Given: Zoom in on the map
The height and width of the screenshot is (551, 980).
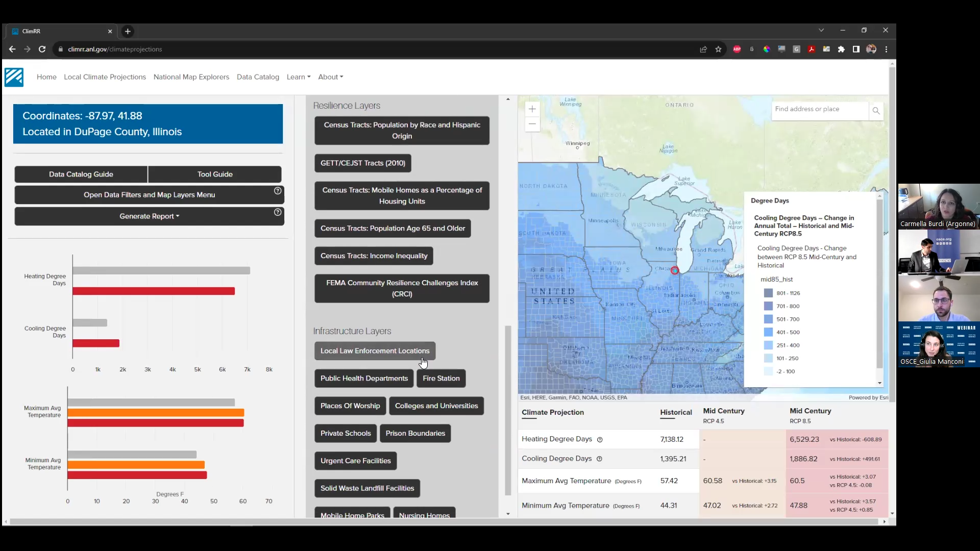Looking at the screenshot, I should pyautogui.click(x=532, y=109).
